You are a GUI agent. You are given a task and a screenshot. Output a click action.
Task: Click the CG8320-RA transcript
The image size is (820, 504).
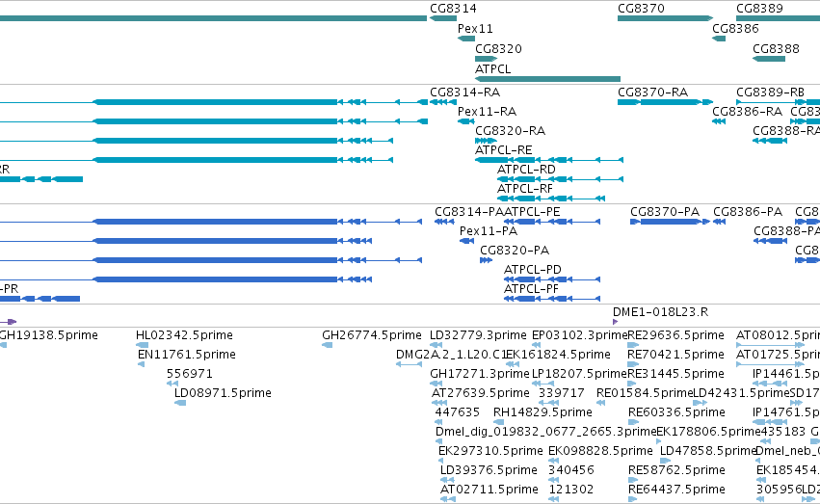click(x=486, y=141)
